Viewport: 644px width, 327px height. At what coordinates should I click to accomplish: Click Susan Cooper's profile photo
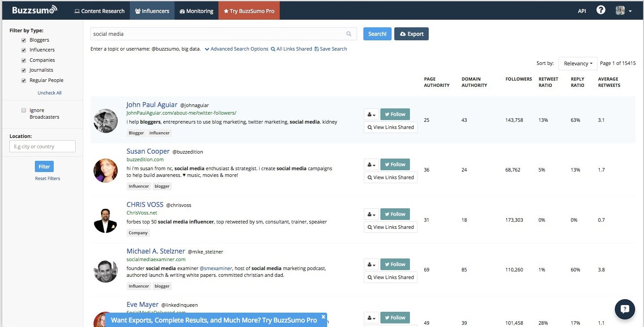tap(106, 171)
